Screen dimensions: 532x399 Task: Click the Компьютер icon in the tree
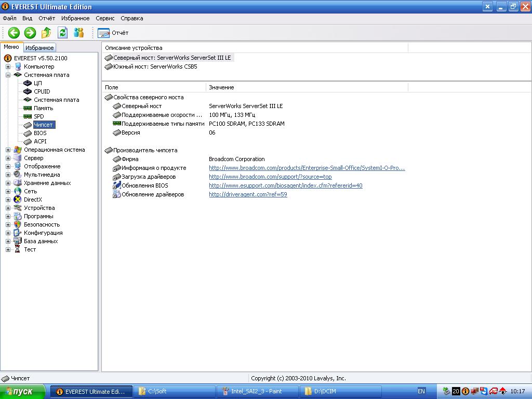[18, 66]
